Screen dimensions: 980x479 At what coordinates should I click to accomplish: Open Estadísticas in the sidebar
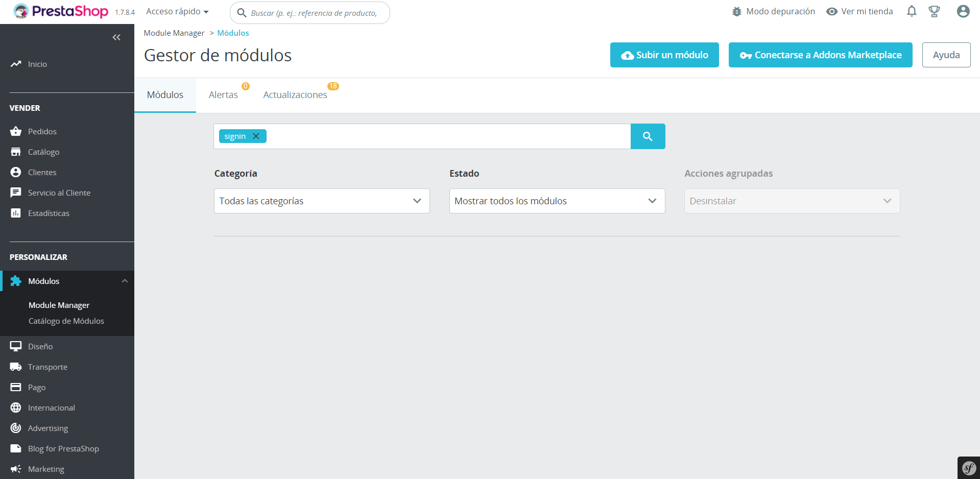click(x=49, y=213)
